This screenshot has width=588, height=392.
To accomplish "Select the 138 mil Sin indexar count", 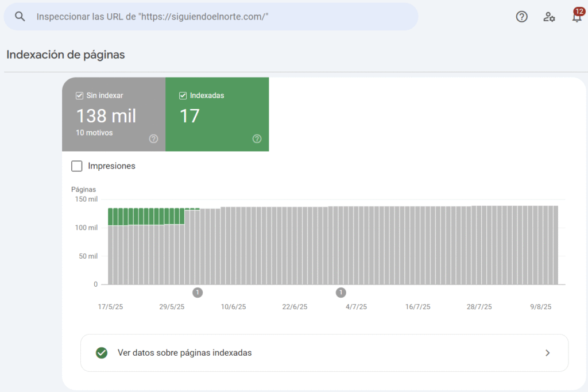I will 106,116.
